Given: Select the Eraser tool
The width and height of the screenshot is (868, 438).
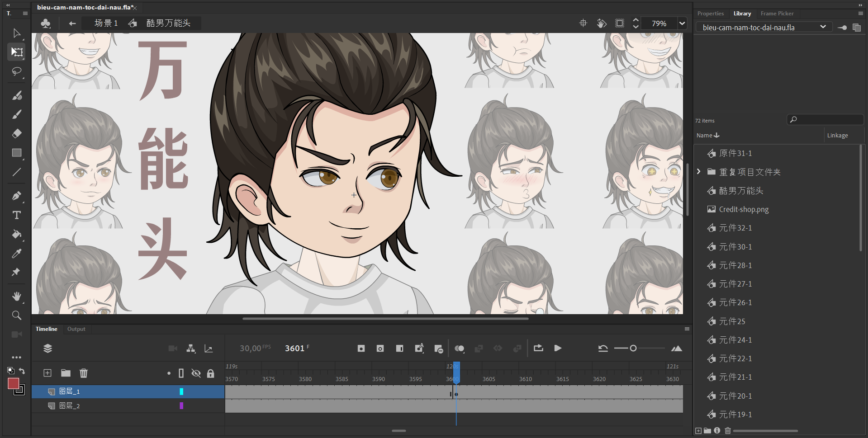Looking at the screenshot, I should point(17,133).
